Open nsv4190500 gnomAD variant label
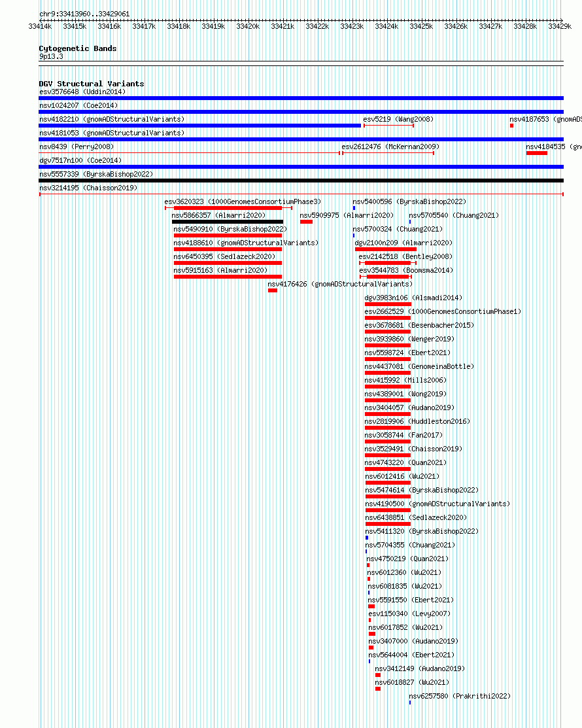 click(x=437, y=504)
